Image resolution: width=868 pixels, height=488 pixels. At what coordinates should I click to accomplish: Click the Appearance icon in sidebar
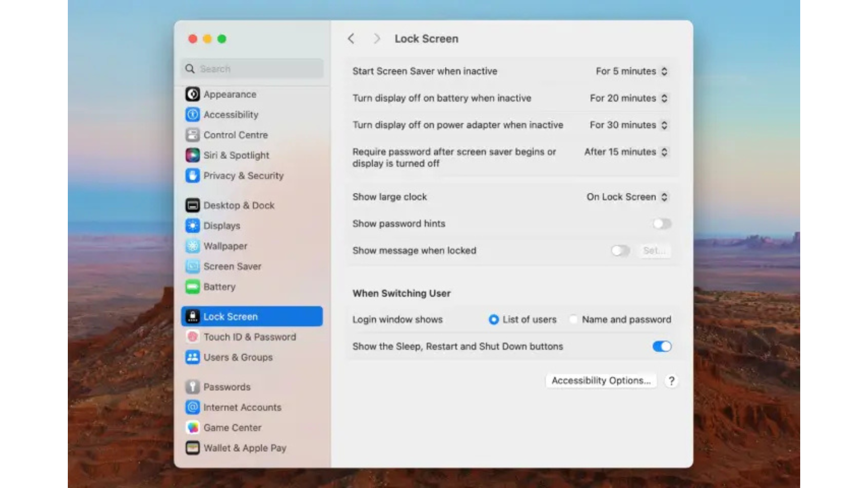click(x=193, y=94)
